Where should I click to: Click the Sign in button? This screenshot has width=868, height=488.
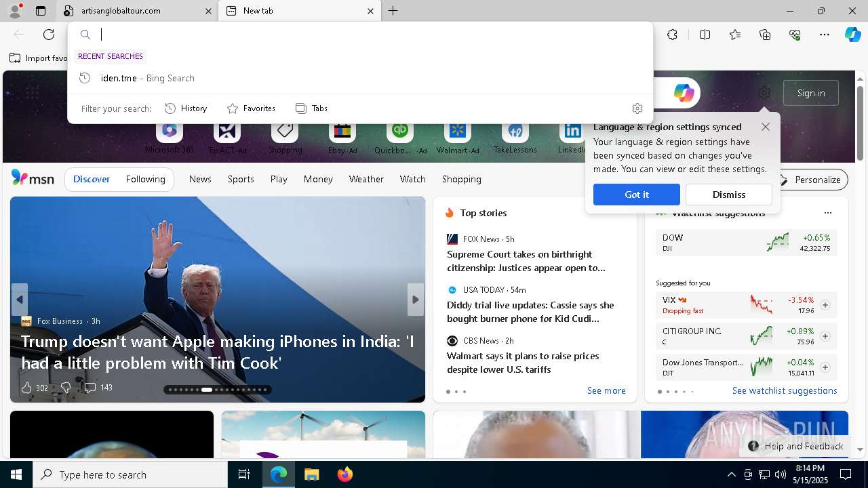click(811, 93)
